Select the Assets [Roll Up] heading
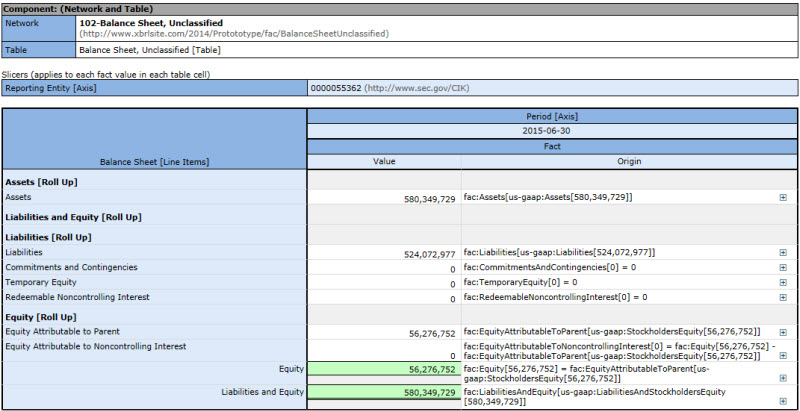Image resolution: width=800 pixels, height=411 pixels. pos(41,182)
